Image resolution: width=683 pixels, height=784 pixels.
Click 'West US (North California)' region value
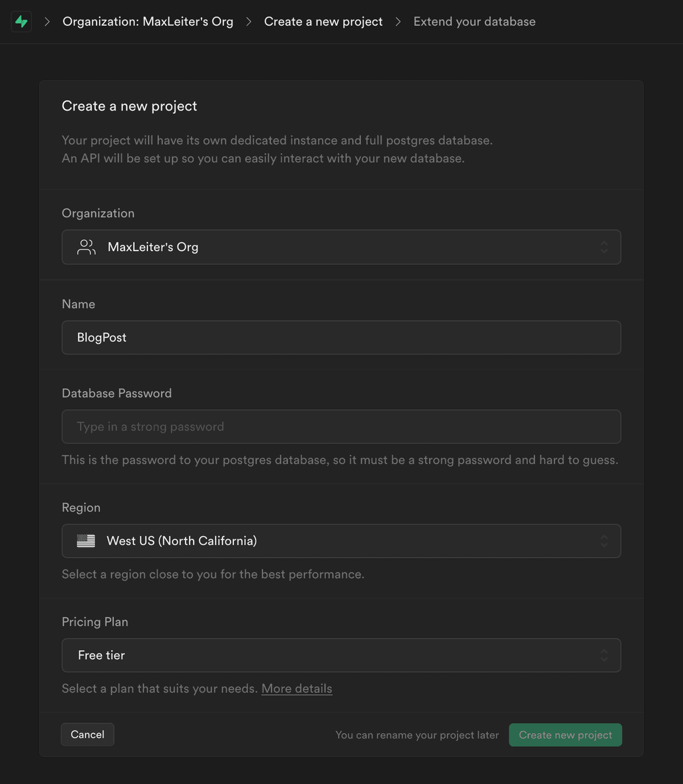pos(182,541)
